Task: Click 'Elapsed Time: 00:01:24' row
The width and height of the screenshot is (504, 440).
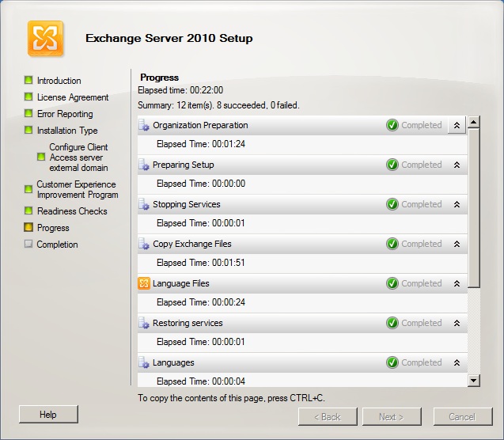Action: 302,144
